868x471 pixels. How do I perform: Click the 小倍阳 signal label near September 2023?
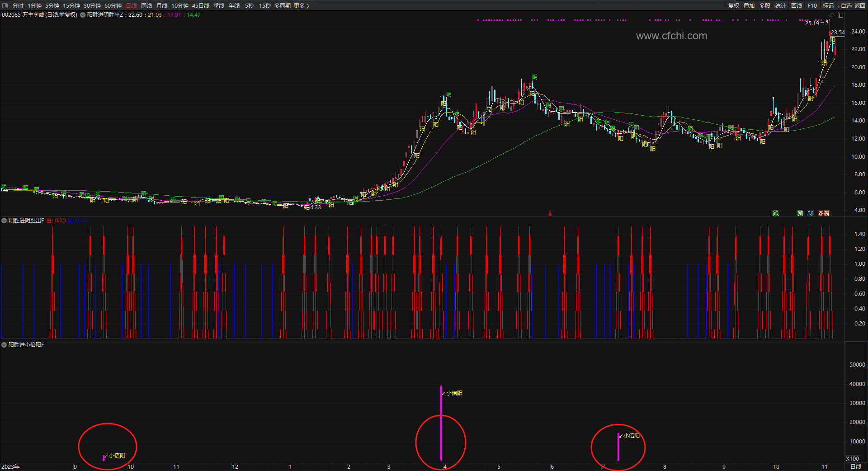tap(117, 456)
